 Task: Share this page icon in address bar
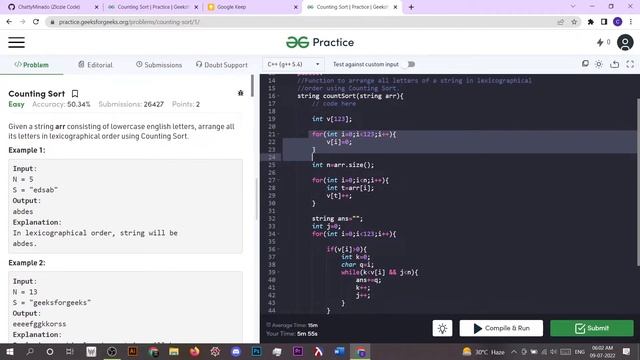(561, 22)
